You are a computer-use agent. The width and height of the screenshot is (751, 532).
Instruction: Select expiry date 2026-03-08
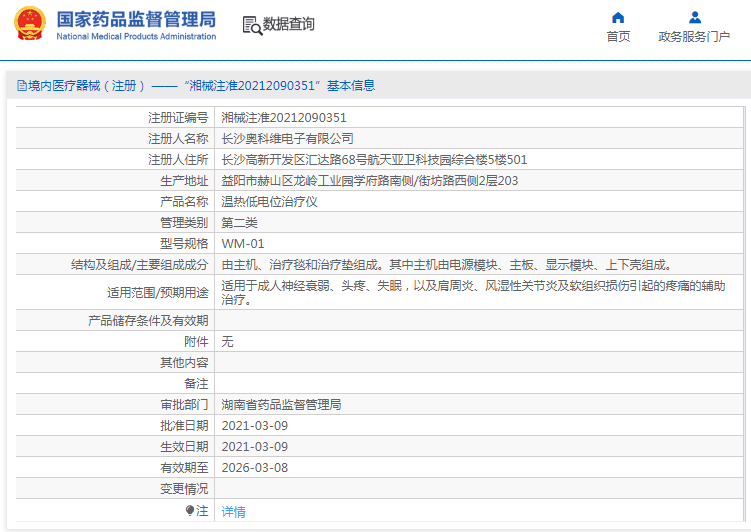[255, 468]
